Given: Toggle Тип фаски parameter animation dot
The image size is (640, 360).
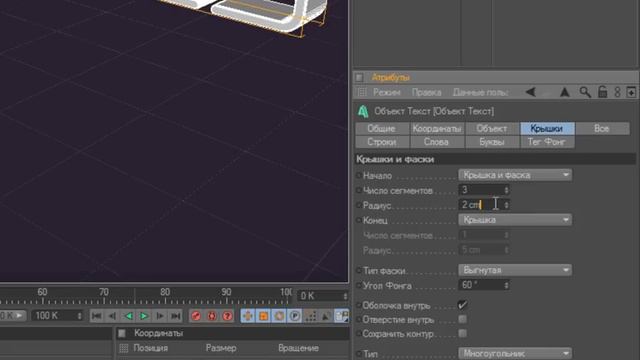Looking at the screenshot, I should click(358, 271).
